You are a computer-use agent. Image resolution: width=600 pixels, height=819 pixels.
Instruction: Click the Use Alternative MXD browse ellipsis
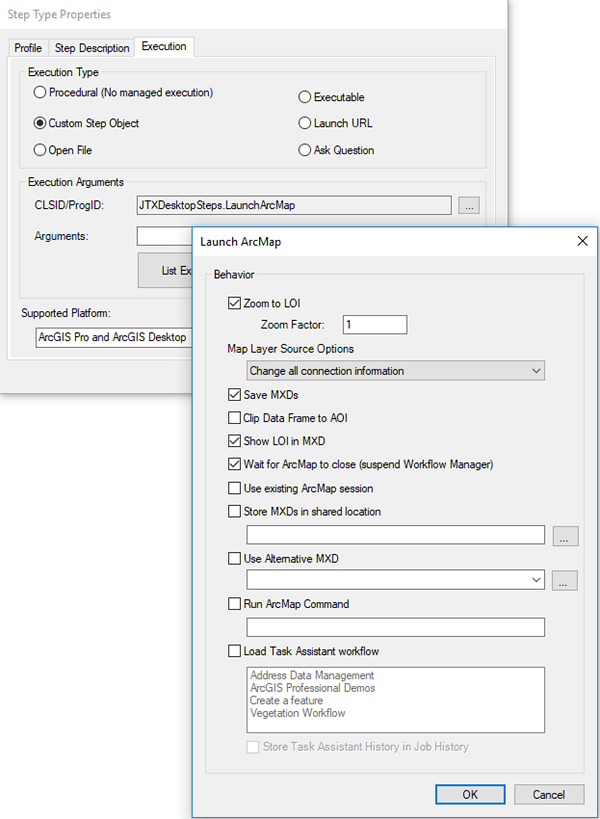[x=565, y=580]
